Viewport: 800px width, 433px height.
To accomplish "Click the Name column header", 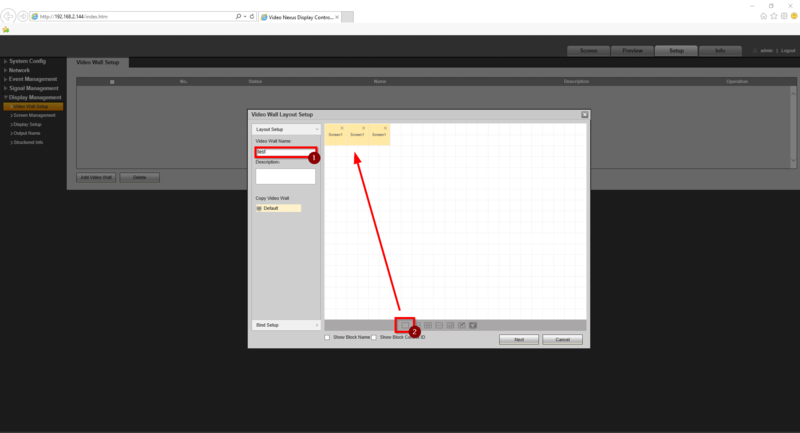I will point(380,82).
